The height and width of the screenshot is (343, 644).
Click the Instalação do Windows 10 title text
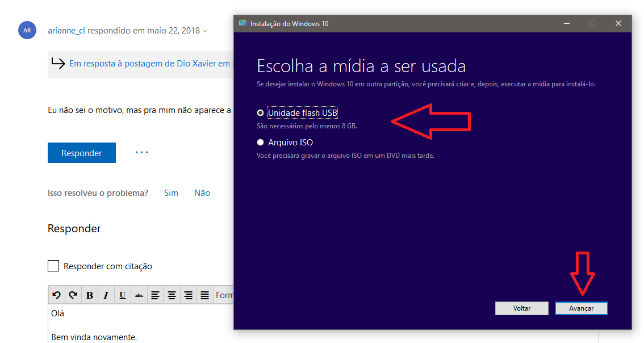pyautogui.click(x=289, y=23)
